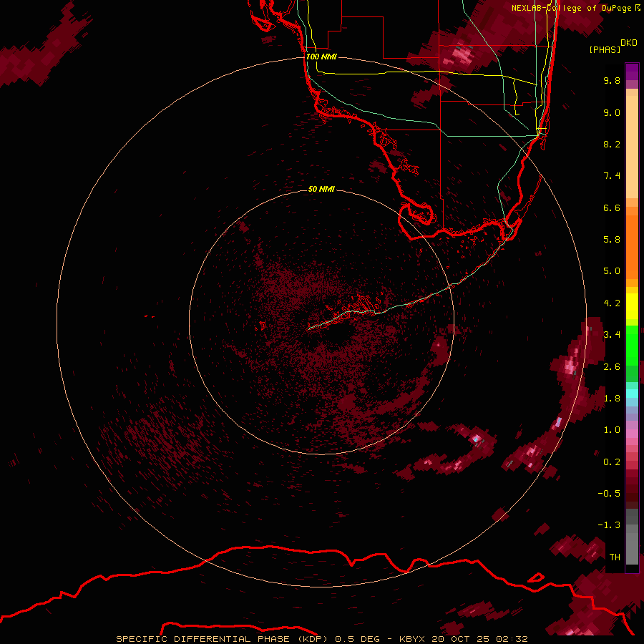The width and height of the screenshot is (644, 644).
Task: Click the 100 NMI range ring label
Action: [321, 57]
